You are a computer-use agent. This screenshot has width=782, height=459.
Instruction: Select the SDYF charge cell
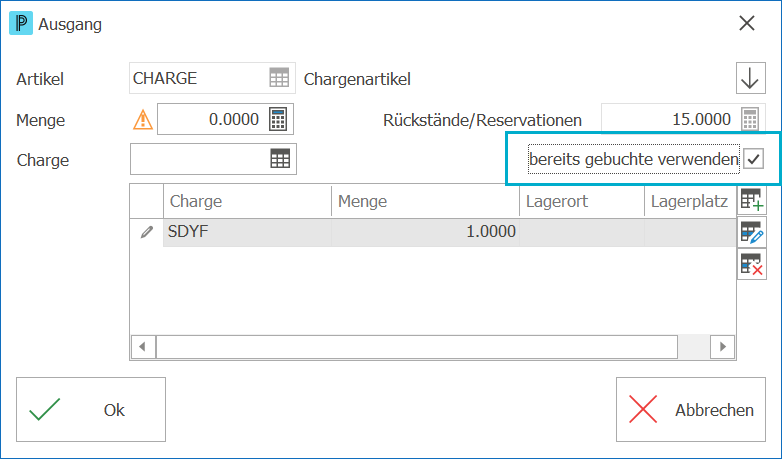247,232
